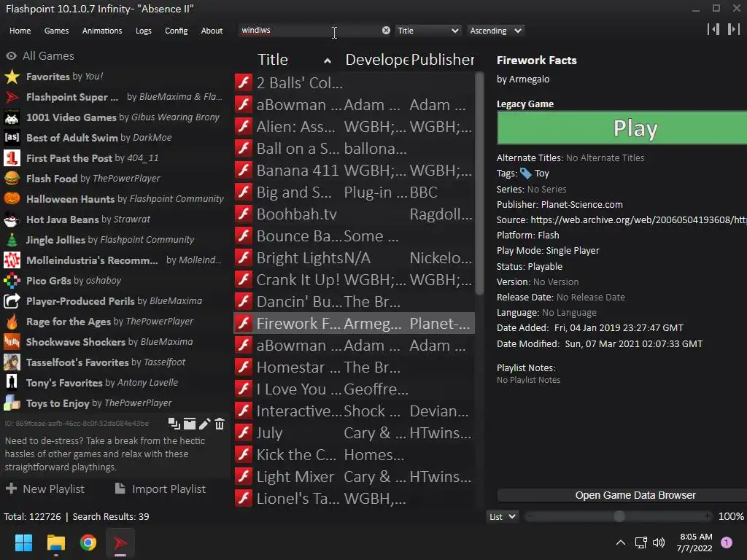Click New Playlist button
The width and height of the screenshot is (747, 560).
point(44,489)
